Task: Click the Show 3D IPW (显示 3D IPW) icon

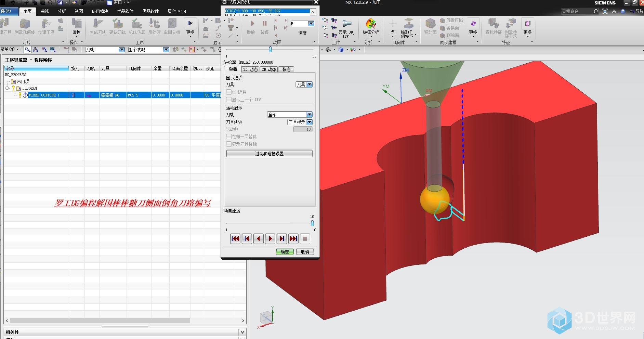Action: (347, 24)
